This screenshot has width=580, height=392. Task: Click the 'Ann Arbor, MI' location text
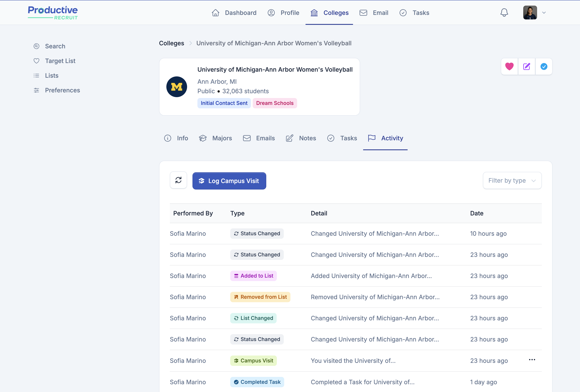(217, 82)
